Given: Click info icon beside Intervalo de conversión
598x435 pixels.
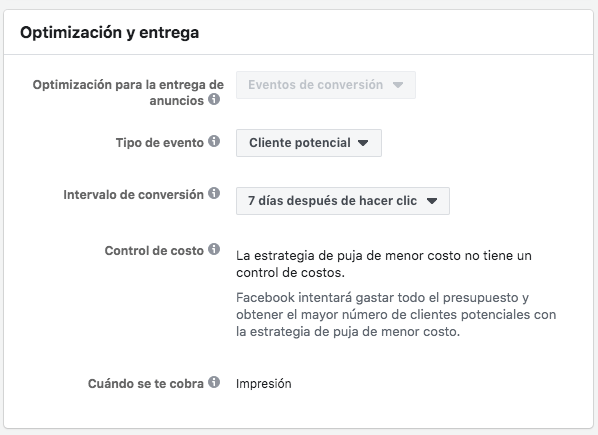Looking at the screenshot, I should 214,193.
